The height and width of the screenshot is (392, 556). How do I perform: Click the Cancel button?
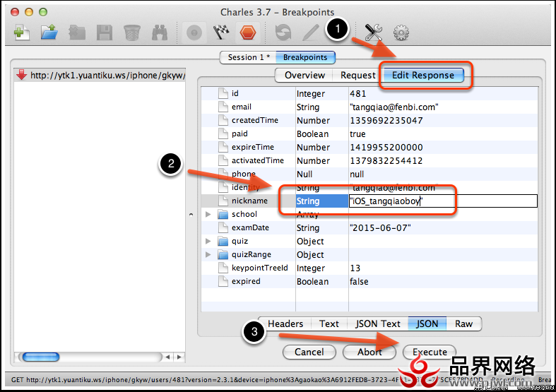pos(309,352)
